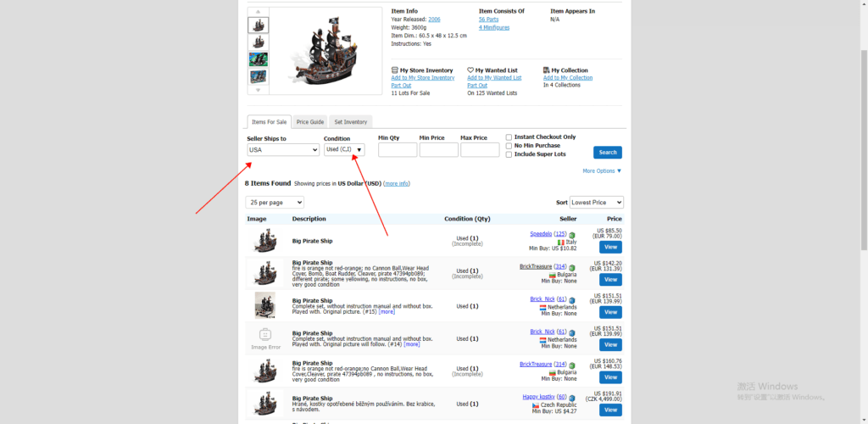Screen dimensions: 868x424
Task: Click the green badge icon next to Speedelo
Action: (x=572, y=235)
